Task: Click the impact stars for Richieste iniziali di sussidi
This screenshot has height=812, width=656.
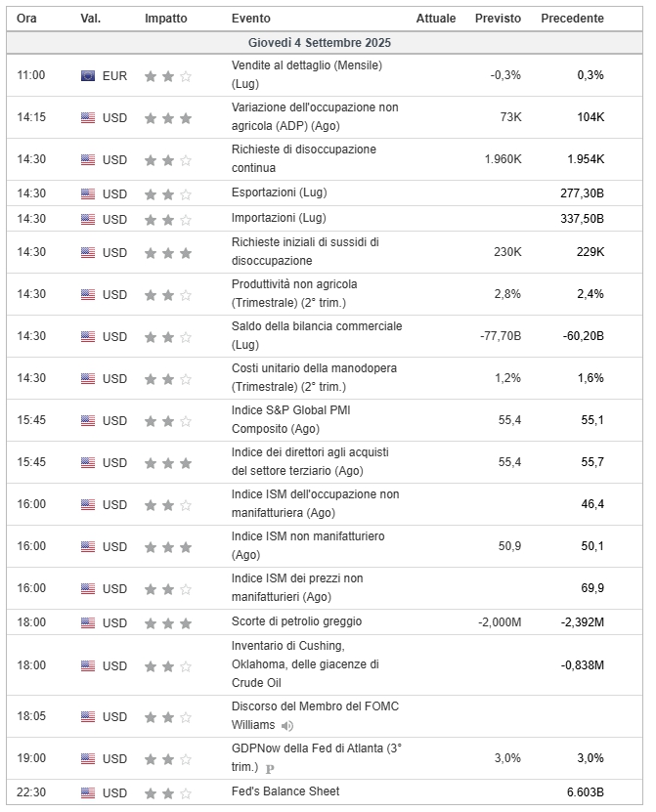Action: [168, 253]
